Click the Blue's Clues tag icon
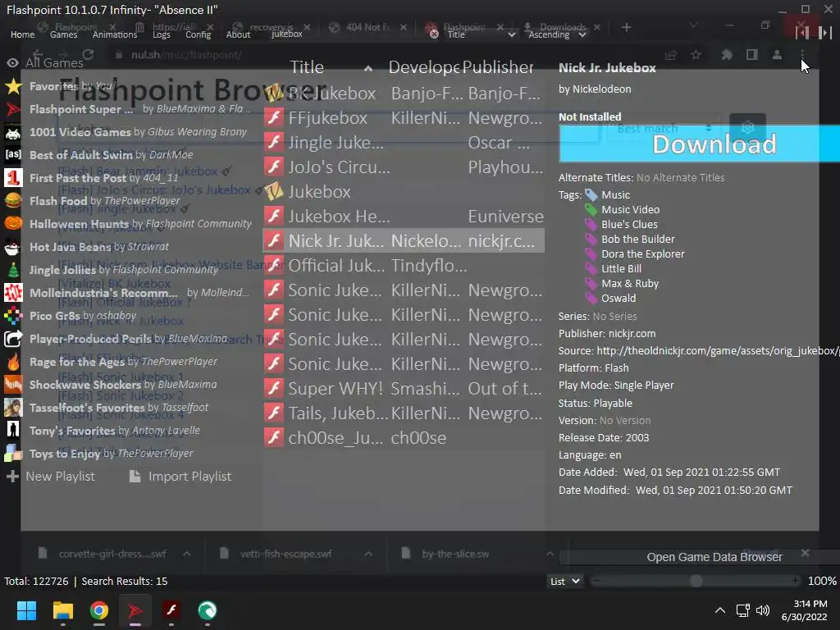This screenshot has height=630, width=840. click(591, 225)
